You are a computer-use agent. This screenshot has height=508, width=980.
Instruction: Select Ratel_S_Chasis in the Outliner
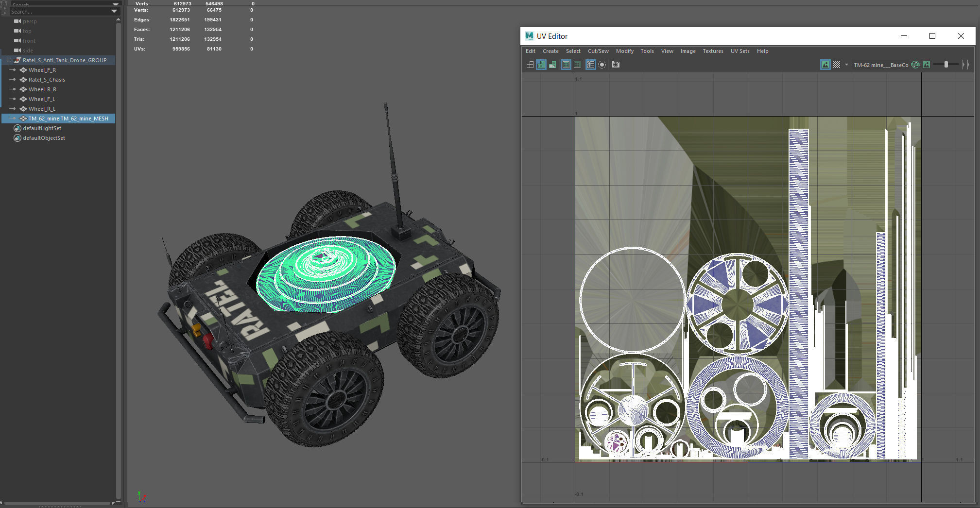(47, 80)
